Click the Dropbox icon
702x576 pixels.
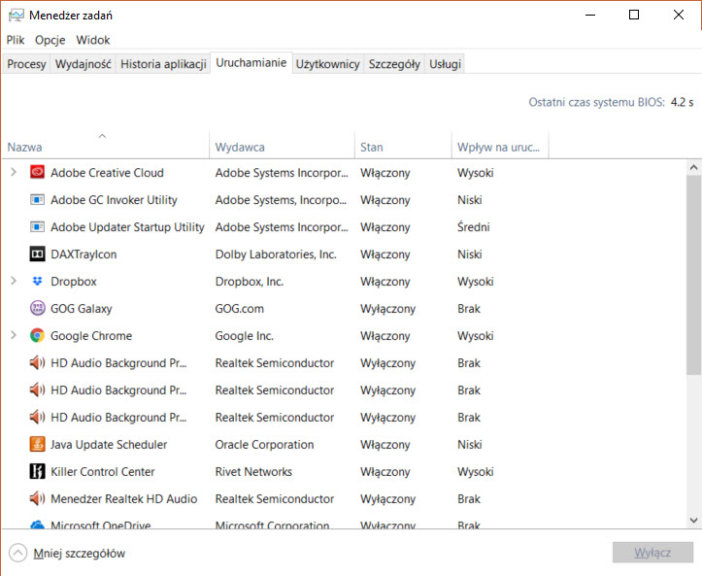pos(37,281)
